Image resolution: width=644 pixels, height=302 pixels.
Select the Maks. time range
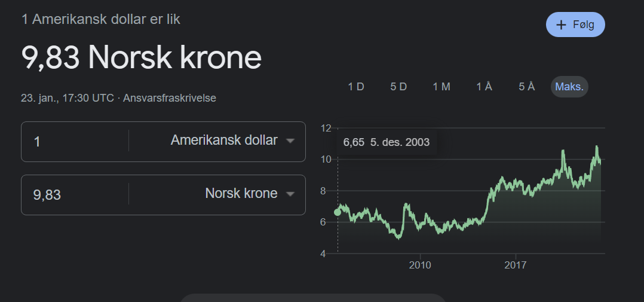pos(569,87)
